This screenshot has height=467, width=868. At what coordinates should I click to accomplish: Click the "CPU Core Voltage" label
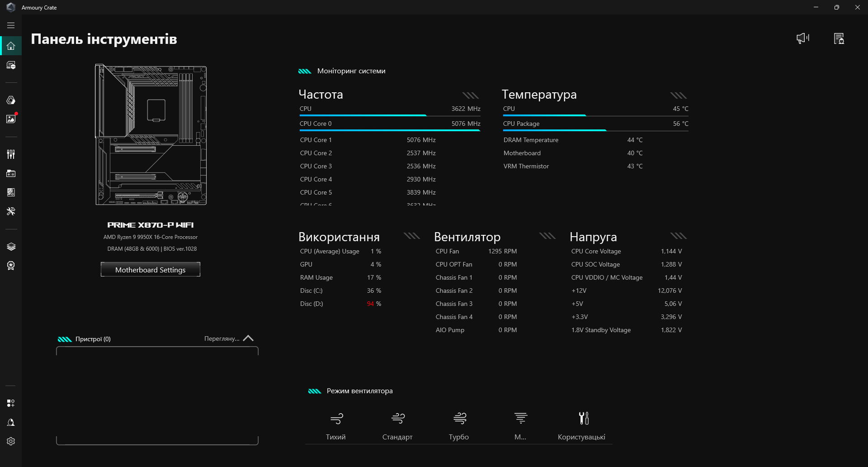point(596,251)
